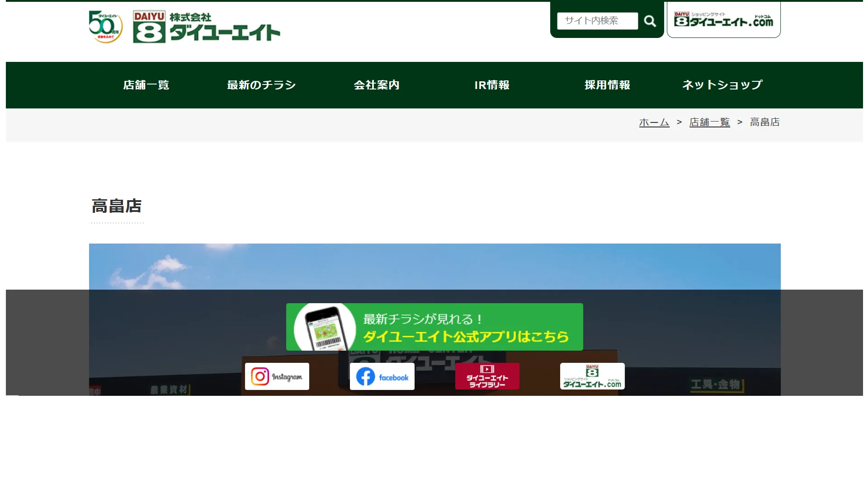868x488 pixels.
Task: Go to the IR情報 menu item
Action: [492, 85]
